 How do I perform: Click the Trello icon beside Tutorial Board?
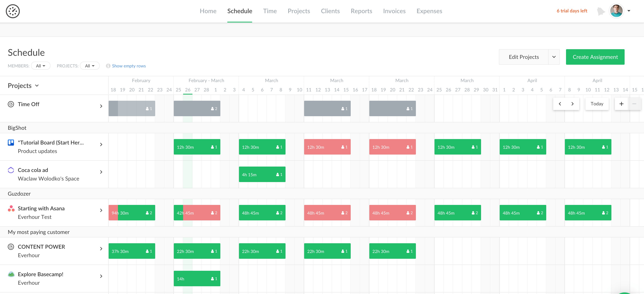coord(11,143)
